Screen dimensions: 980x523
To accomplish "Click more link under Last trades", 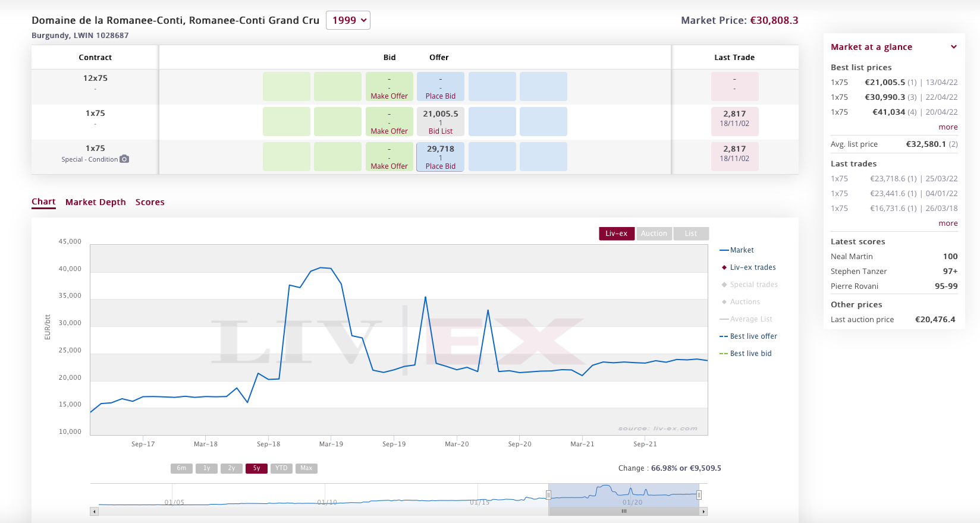I will (x=948, y=223).
